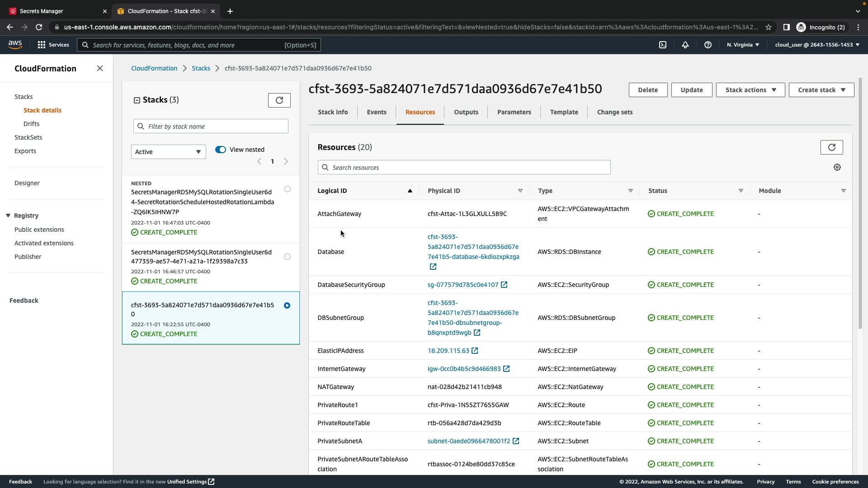Collapse the Registry section
Image resolution: width=868 pixels, height=488 pixels.
[x=8, y=216]
